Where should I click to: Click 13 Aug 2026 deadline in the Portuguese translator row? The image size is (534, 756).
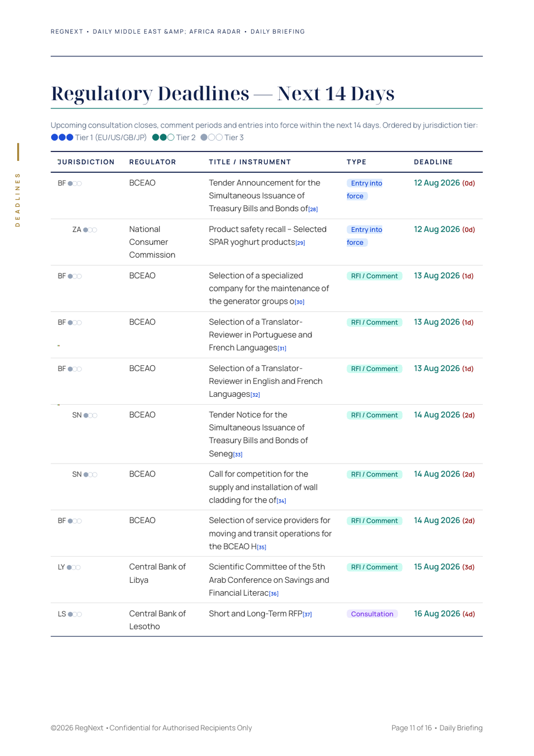444,322
